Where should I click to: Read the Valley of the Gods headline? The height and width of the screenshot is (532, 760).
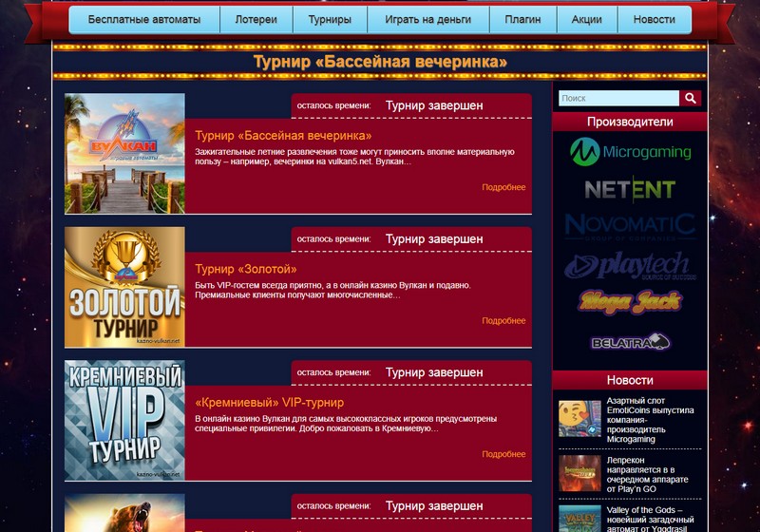(651, 520)
